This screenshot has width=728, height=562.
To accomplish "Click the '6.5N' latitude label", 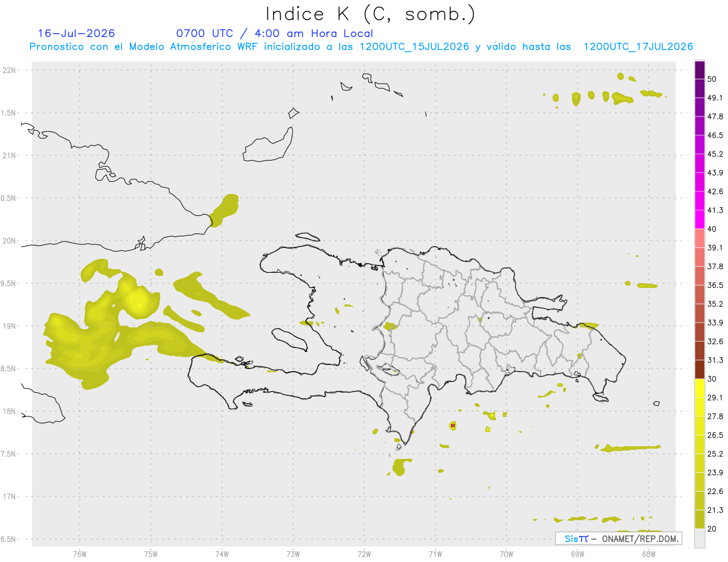I will (x=8, y=539).
